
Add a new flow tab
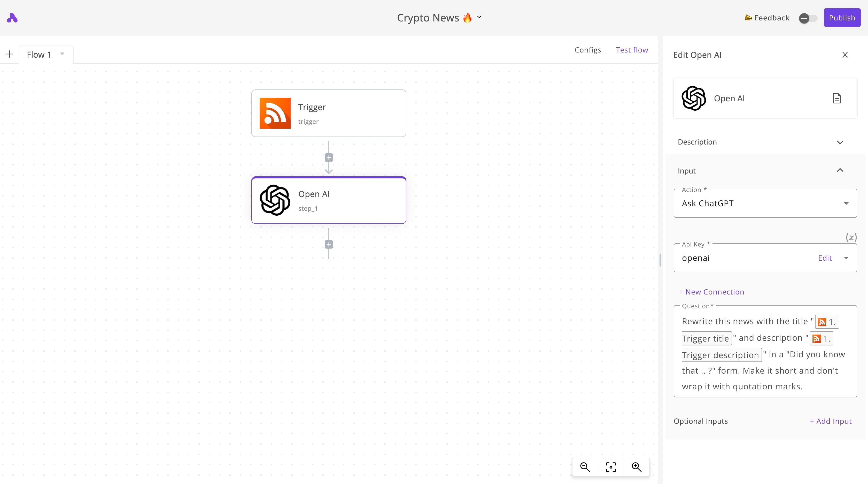pos(10,54)
